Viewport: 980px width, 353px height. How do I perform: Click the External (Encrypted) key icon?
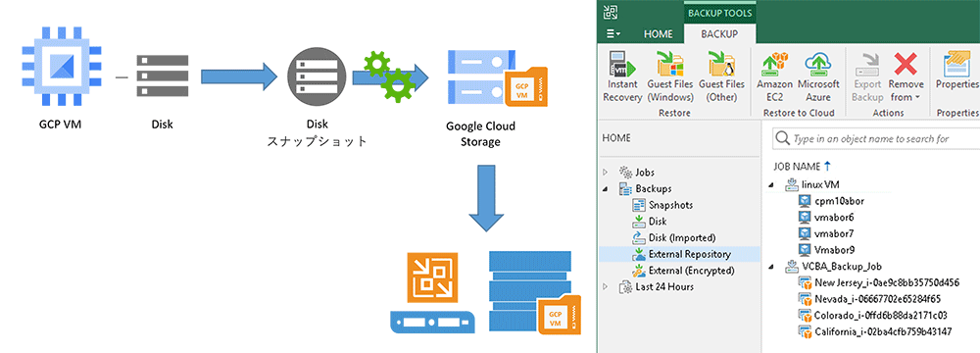(x=639, y=271)
